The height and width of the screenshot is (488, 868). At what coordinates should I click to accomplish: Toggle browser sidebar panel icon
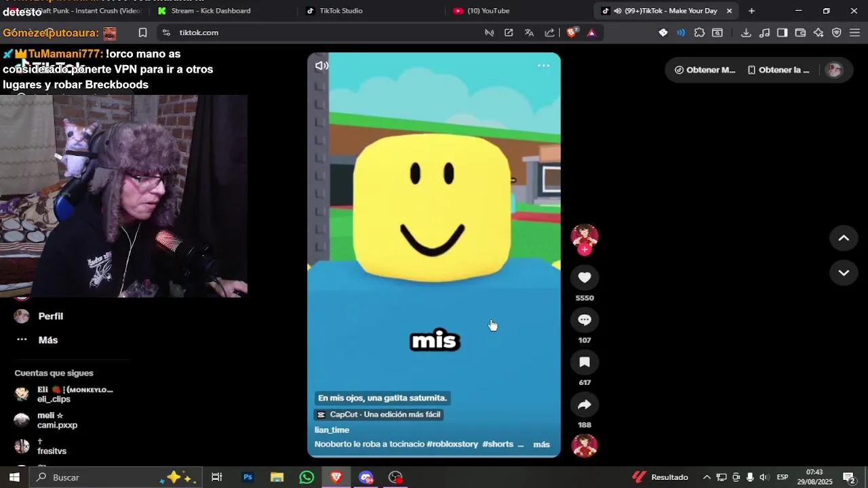click(x=782, y=33)
